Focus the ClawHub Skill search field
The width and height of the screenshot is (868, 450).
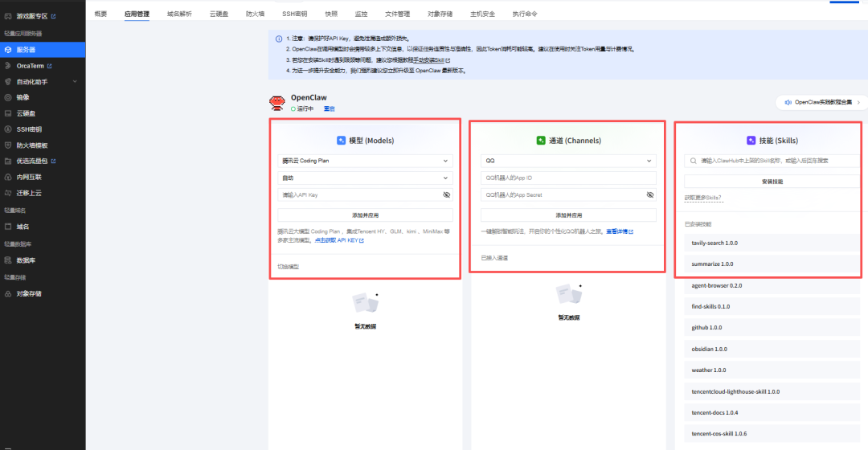(x=772, y=161)
